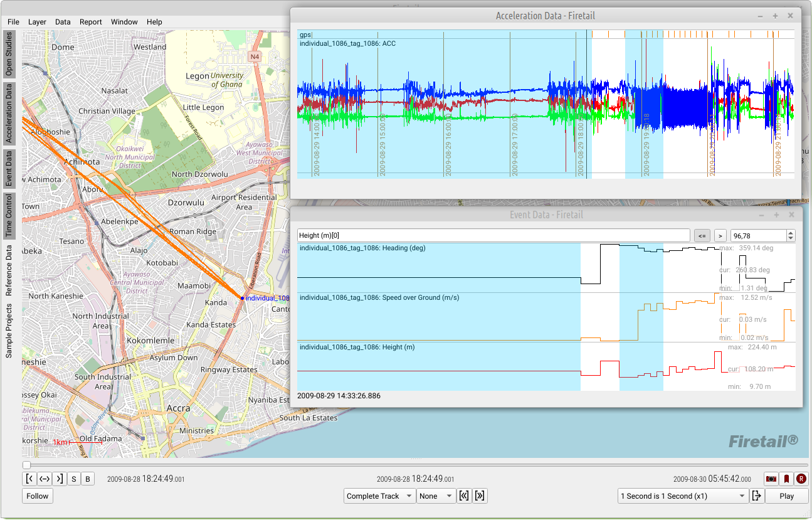
Task: Maximize the Event Data window
Action: click(776, 215)
